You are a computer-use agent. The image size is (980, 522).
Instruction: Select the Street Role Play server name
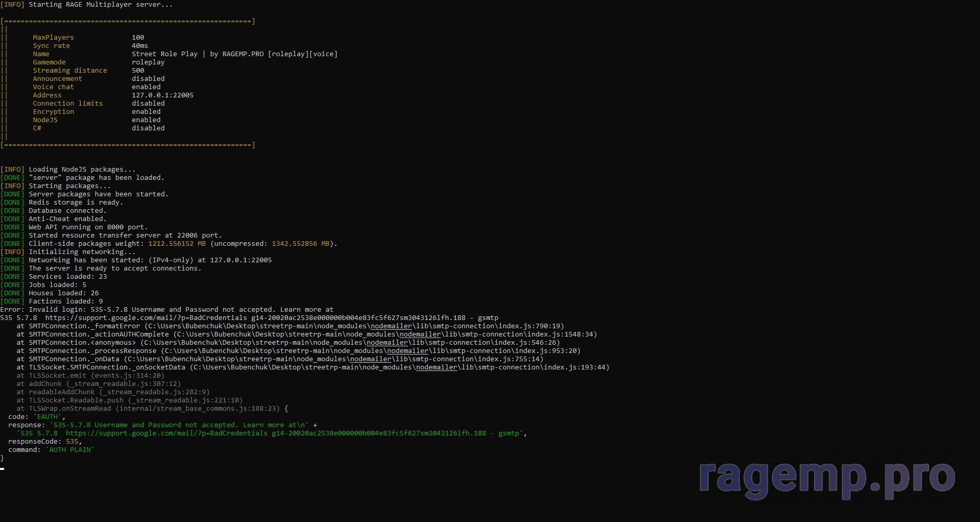tap(164, 54)
